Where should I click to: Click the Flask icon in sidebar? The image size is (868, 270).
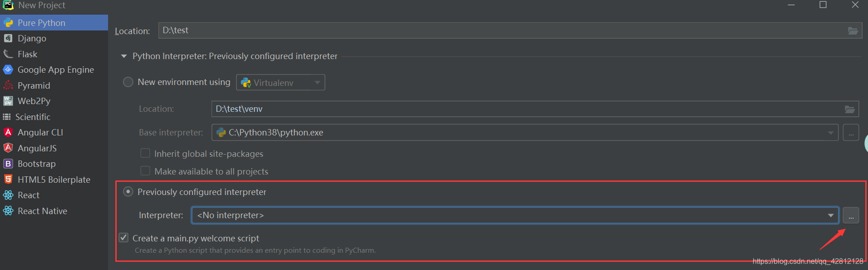click(x=8, y=54)
